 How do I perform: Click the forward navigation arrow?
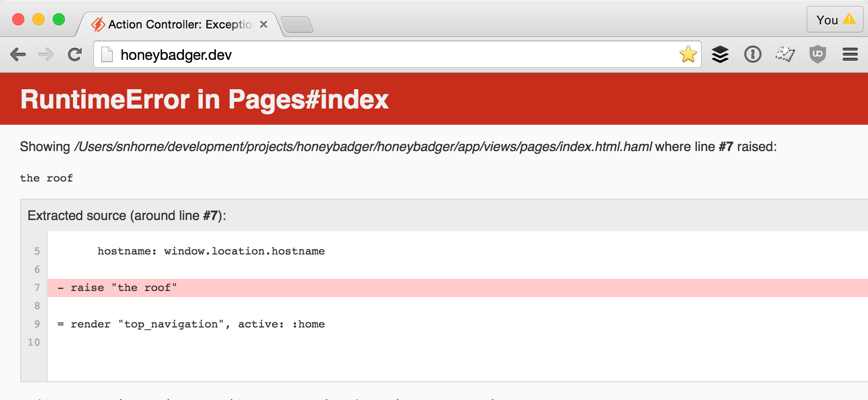tap(46, 54)
